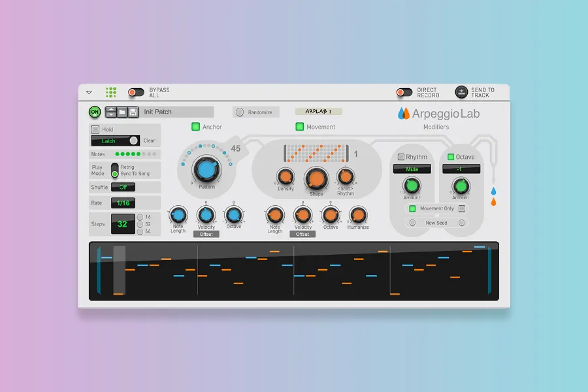Toggle the Anchor section on
The width and height of the screenshot is (588, 392).
click(195, 127)
